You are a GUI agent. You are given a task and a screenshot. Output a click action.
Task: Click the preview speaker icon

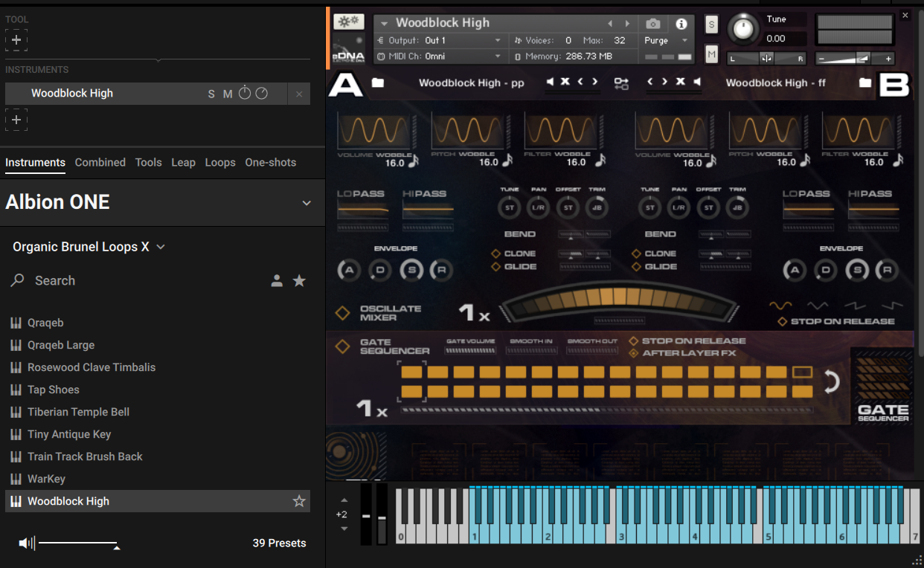coord(27,543)
